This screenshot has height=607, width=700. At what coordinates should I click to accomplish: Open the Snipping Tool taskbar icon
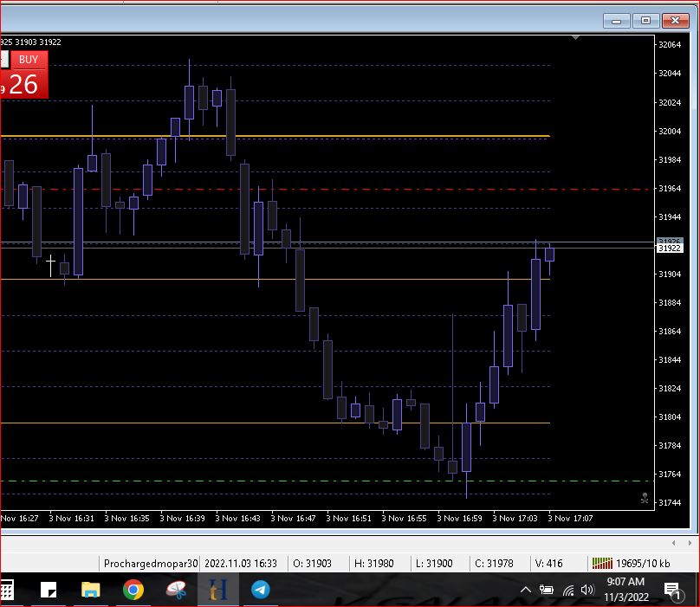coord(176,590)
